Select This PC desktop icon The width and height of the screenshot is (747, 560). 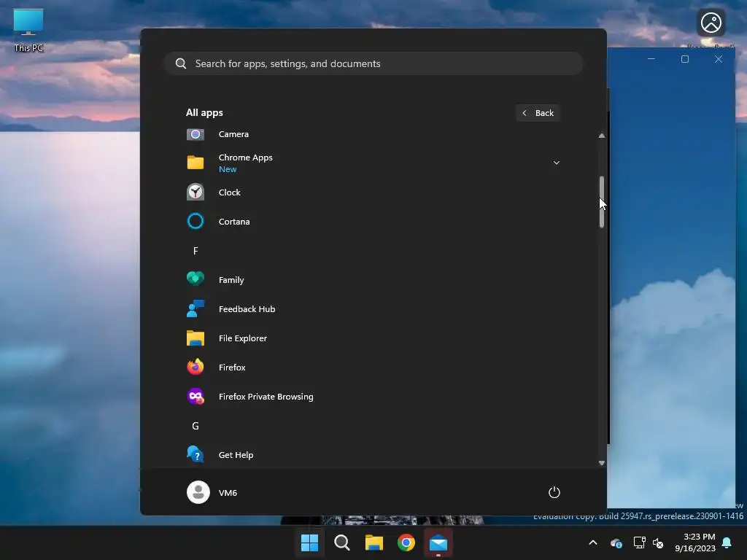point(28,30)
